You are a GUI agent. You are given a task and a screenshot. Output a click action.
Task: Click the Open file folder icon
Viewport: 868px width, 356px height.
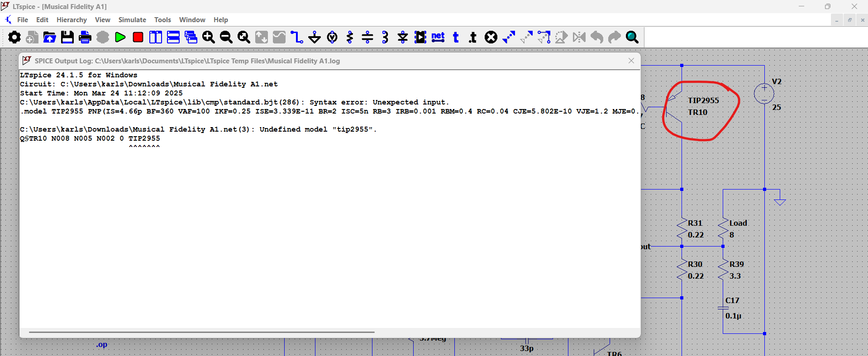point(50,37)
